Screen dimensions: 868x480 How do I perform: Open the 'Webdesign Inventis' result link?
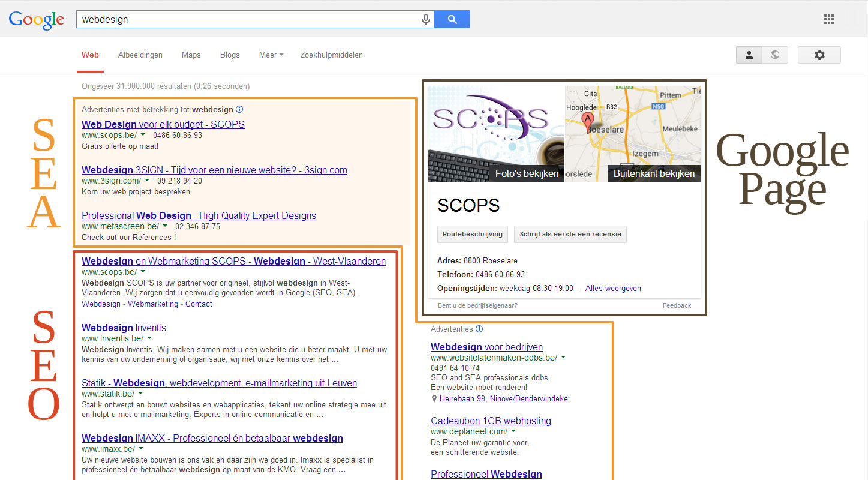click(x=124, y=328)
